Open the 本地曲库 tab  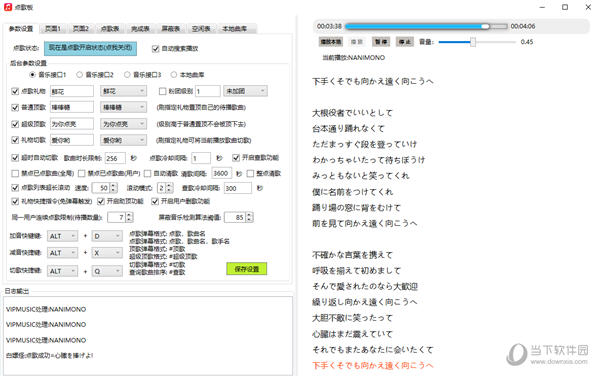point(234,29)
